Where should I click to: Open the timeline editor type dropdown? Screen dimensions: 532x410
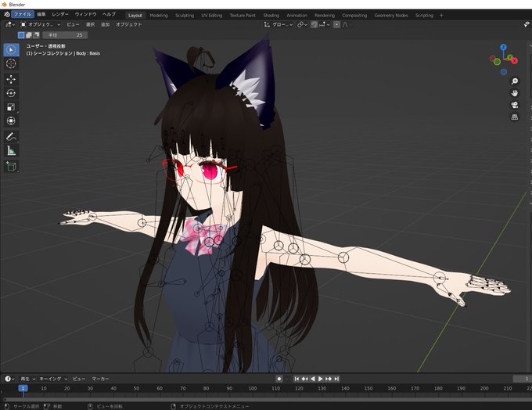(x=9, y=379)
